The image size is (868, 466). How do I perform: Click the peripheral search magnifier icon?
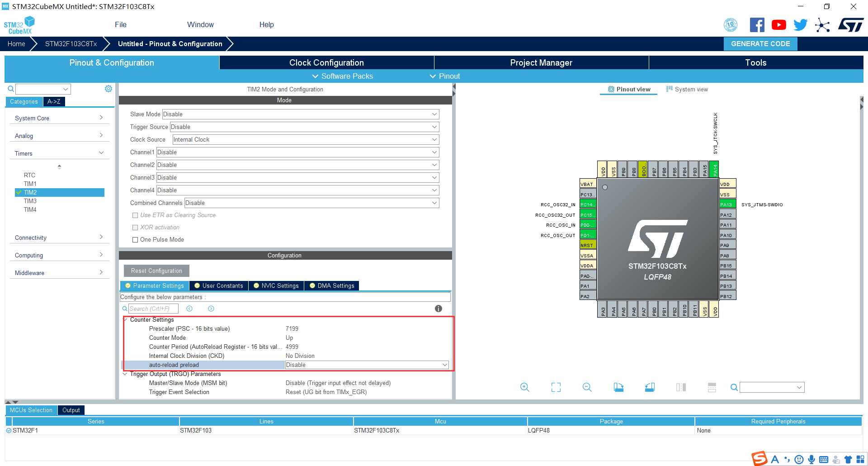[x=11, y=89]
